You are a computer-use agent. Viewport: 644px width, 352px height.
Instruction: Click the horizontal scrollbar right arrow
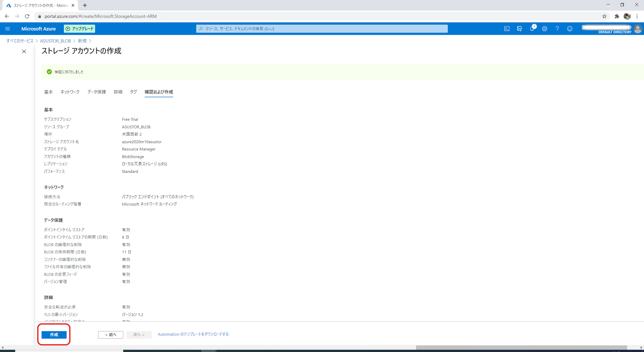tap(641, 347)
